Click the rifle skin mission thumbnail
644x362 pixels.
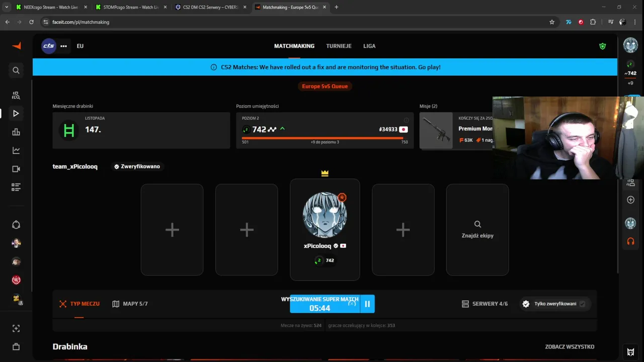pos(436,130)
